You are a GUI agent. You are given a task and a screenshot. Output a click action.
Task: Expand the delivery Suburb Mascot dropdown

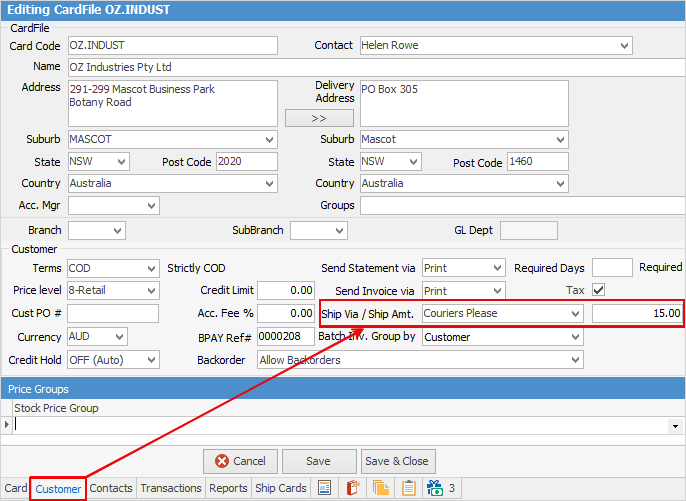tap(560, 140)
